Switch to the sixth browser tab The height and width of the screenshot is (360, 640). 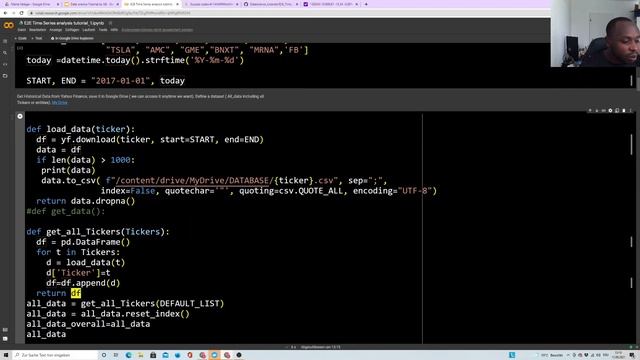[x=331, y=4]
